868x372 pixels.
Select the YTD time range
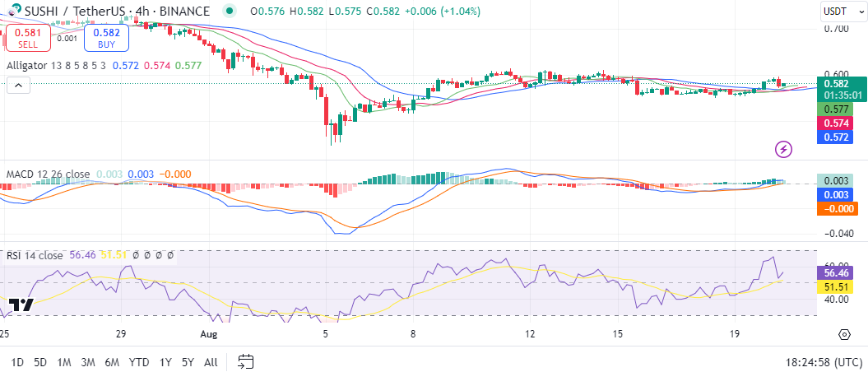click(138, 363)
